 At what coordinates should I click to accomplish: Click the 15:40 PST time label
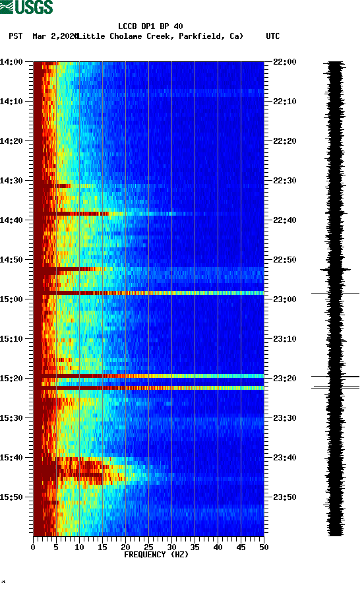point(12,458)
